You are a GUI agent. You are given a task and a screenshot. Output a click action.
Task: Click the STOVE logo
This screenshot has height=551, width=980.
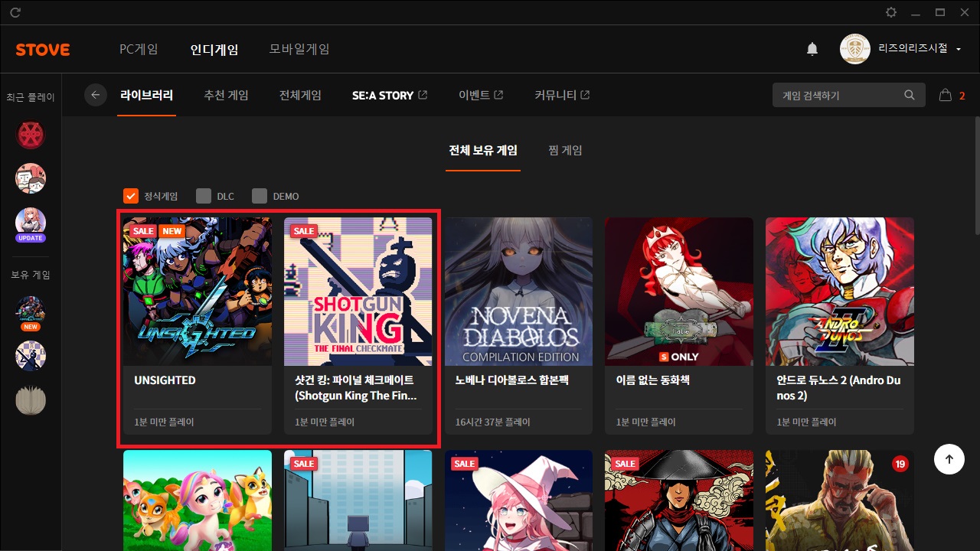[x=43, y=50]
